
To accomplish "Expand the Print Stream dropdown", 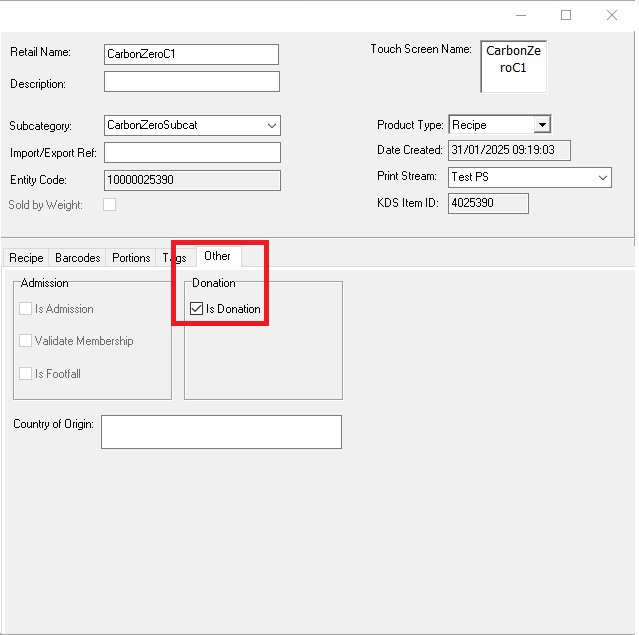I will point(602,177).
